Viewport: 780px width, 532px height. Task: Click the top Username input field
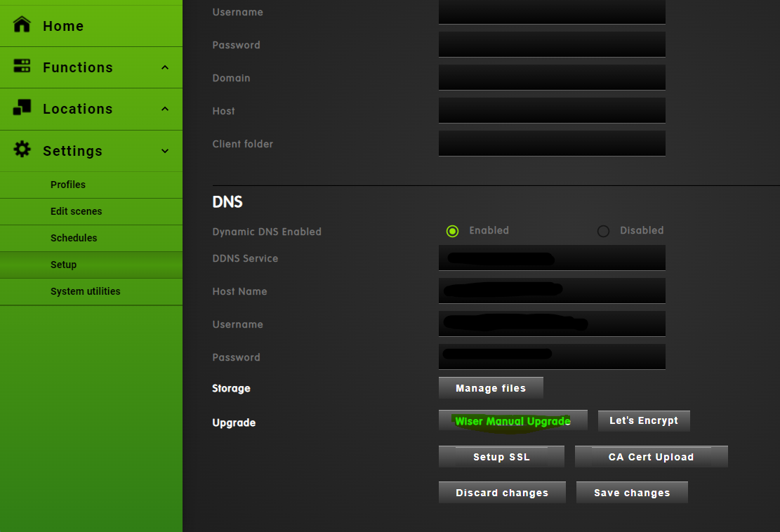coord(552,12)
